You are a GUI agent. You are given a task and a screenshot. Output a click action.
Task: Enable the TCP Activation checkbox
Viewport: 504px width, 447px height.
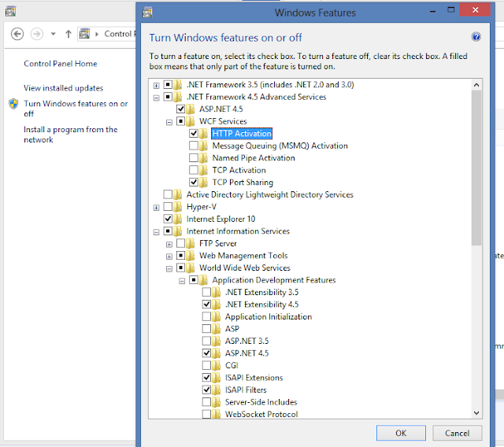tap(194, 169)
